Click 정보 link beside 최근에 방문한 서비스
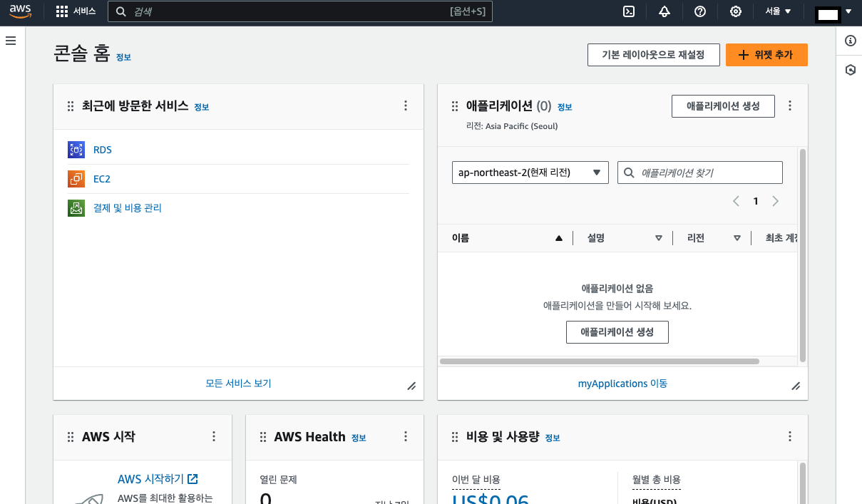 coord(201,107)
